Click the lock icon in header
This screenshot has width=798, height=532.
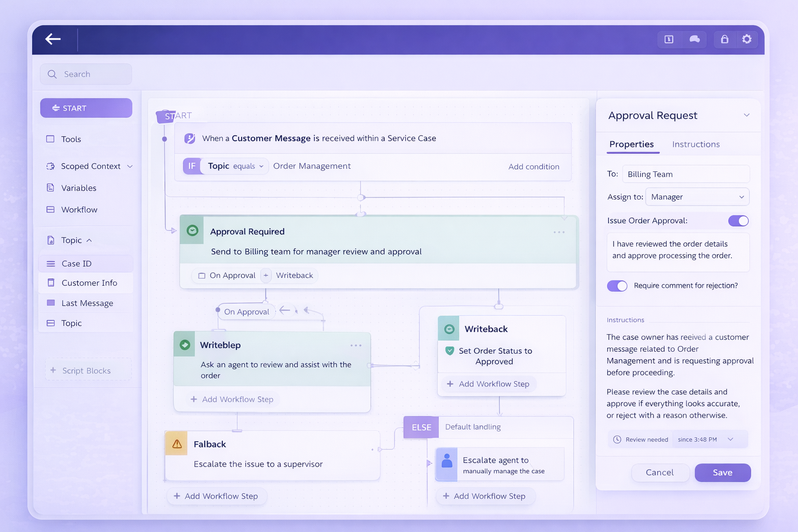click(x=724, y=39)
